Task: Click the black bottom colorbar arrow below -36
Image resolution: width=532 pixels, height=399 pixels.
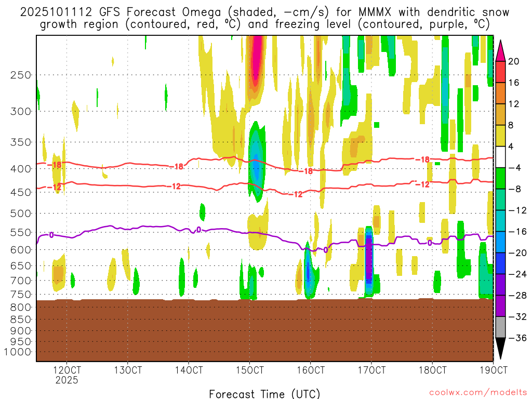Action: (500, 349)
